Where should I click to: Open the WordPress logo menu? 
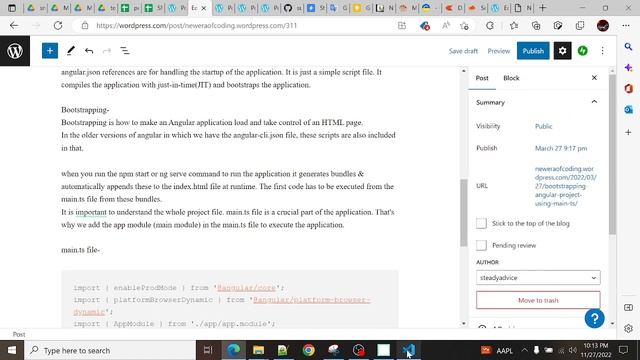point(15,51)
